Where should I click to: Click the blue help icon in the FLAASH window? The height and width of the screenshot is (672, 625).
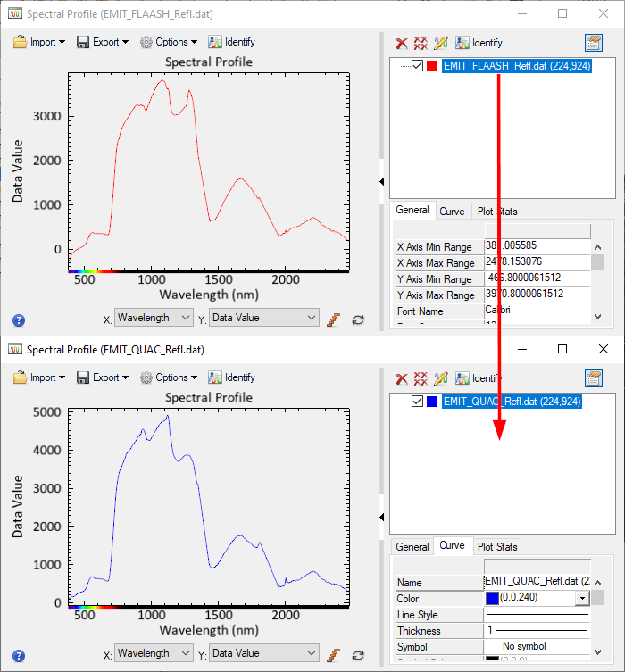click(x=19, y=319)
